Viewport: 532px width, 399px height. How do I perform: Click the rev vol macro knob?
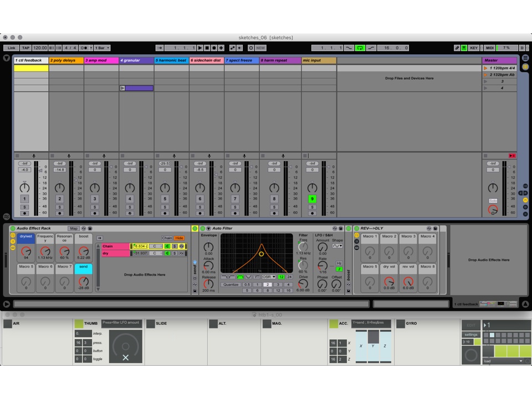[408, 282]
